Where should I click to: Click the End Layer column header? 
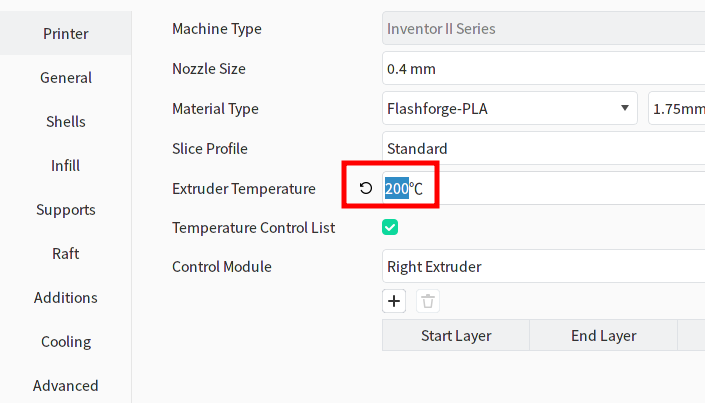[604, 336]
